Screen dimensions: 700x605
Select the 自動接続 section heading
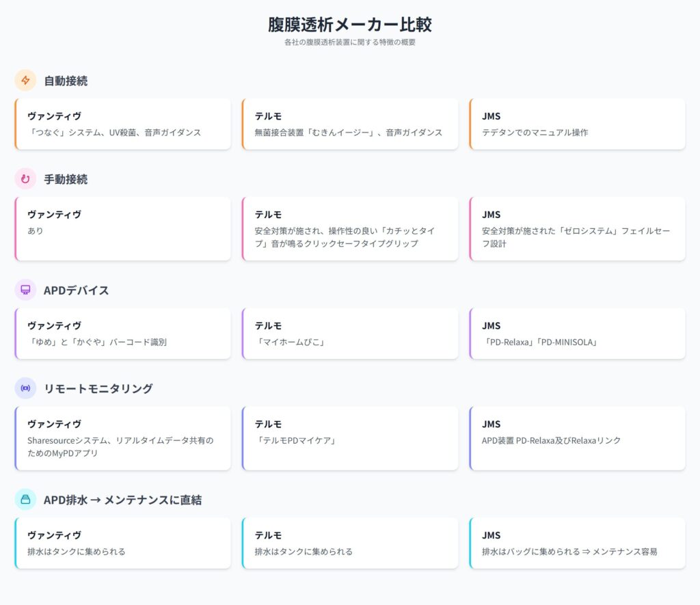66,81
